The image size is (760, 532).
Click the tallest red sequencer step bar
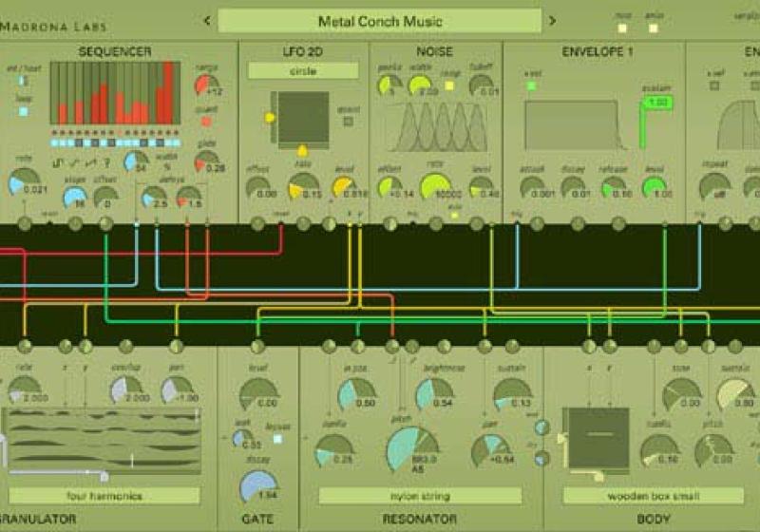click(x=169, y=92)
